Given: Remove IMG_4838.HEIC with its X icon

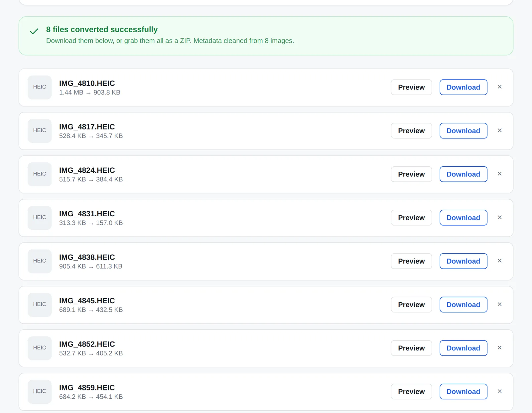Looking at the screenshot, I should click(499, 261).
